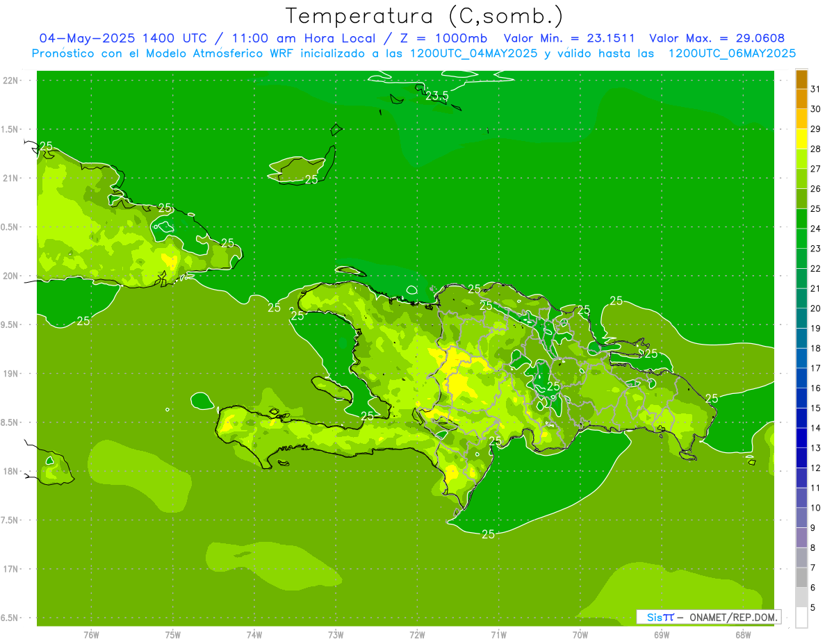Image resolution: width=834 pixels, height=644 pixels.
Task: Click the dark orange swatch above 31
Action: coord(801,79)
